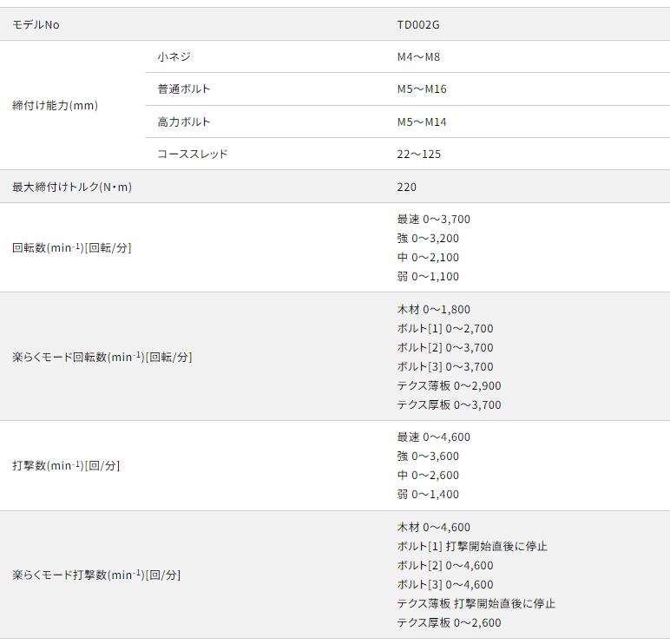670x644 pixels.
Task: Select the 22~125 coarse thread value
Action: [419, 154]
